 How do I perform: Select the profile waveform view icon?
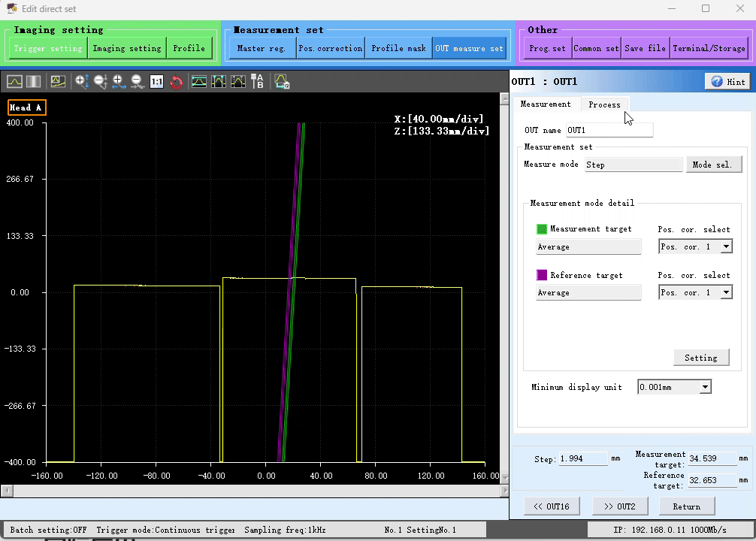14,81
